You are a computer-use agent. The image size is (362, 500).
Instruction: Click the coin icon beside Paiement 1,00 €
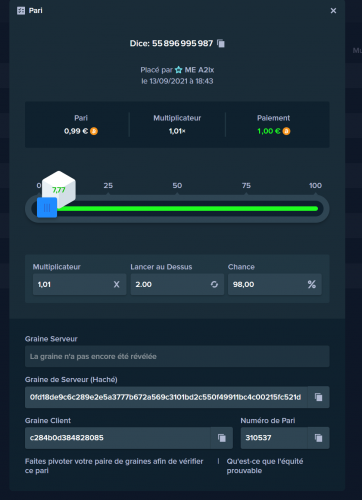286,131
